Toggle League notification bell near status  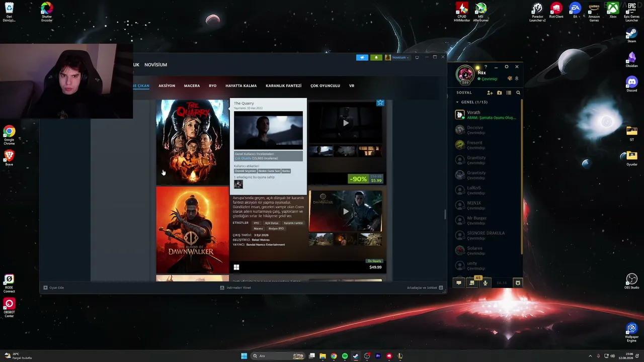[517, 78]
